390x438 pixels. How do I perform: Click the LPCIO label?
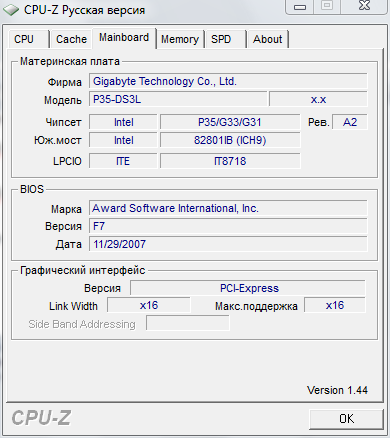click(67, 161)
